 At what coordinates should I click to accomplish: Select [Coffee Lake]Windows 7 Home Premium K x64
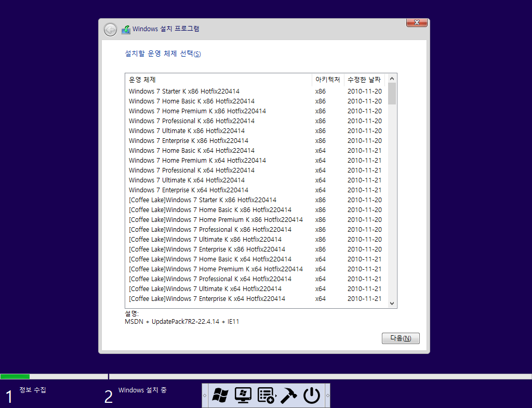(256, 269)
